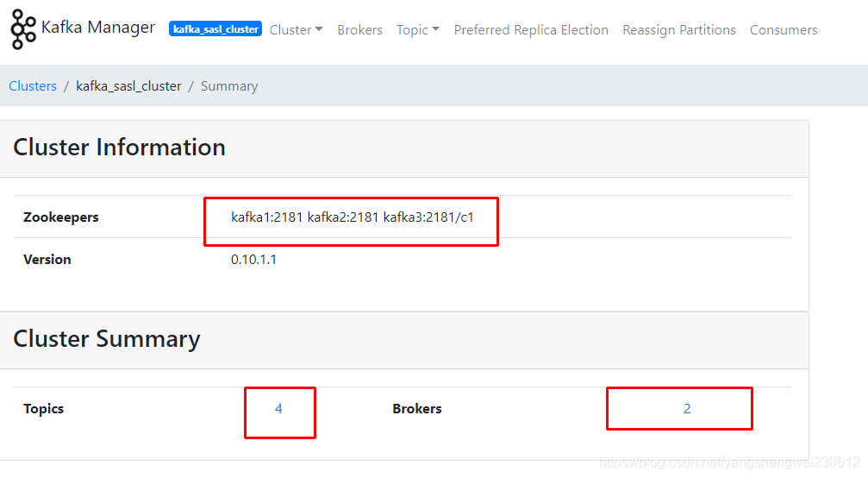Click the Topics label in summary
Image resolution: width=868 pixels, height=478 pixels.
(x=44, y=409)
